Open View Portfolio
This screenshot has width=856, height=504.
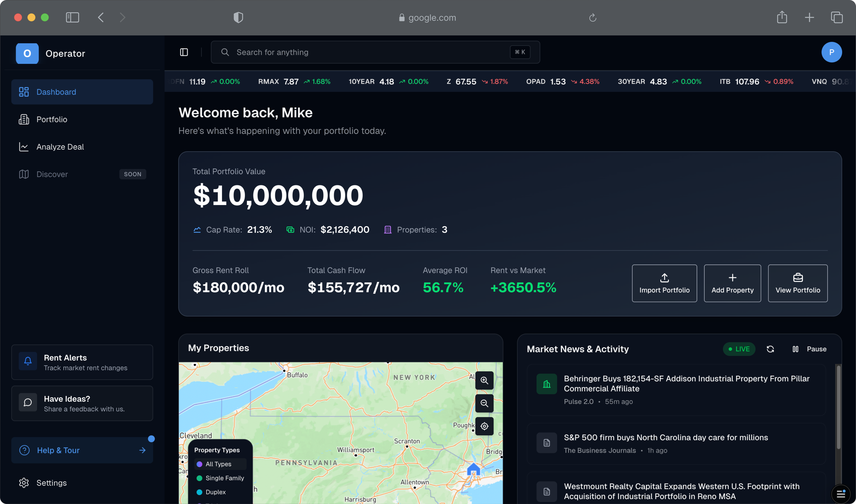pos(798,283)
